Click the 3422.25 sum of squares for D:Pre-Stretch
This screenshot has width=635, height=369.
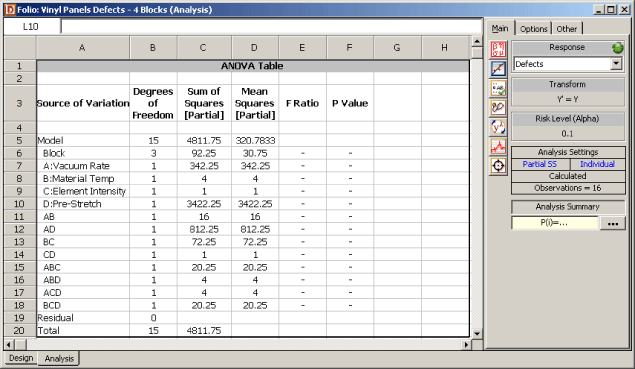coord(204,204)
